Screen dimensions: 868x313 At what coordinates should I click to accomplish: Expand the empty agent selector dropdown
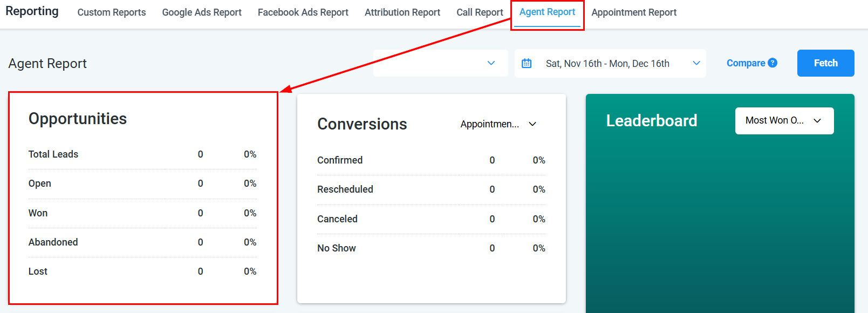440,63
